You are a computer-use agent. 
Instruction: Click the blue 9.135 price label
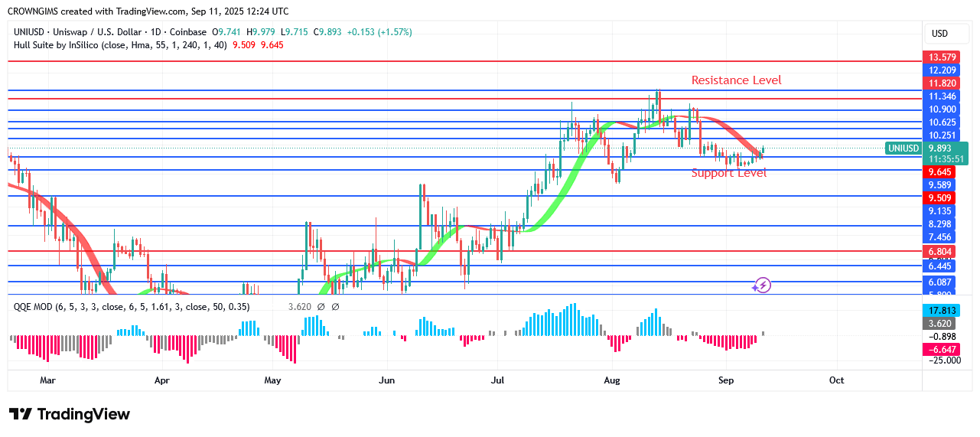click(939, 211)
